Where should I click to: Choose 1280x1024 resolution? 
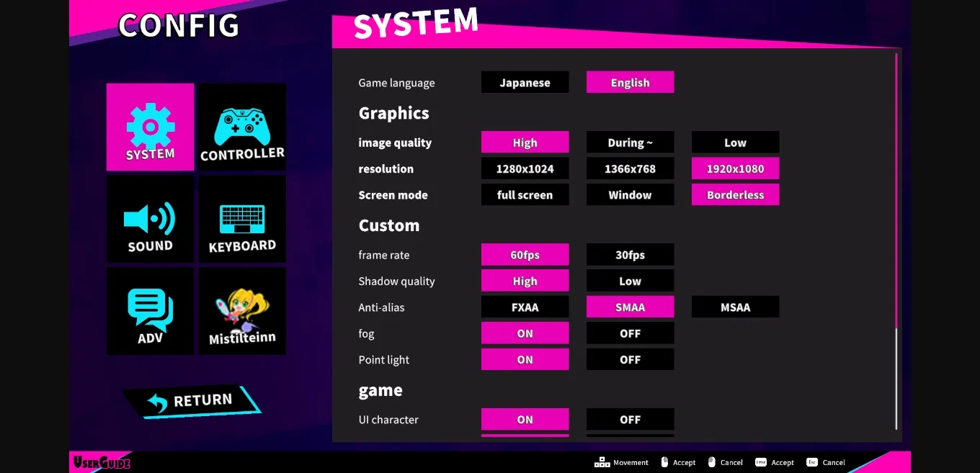(x=525, y=168)
